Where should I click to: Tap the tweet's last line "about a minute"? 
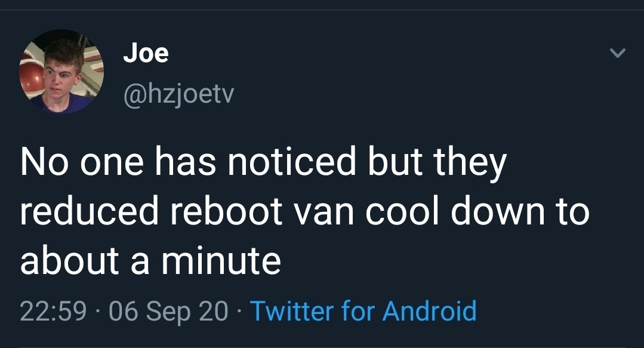tap(150, 260)
